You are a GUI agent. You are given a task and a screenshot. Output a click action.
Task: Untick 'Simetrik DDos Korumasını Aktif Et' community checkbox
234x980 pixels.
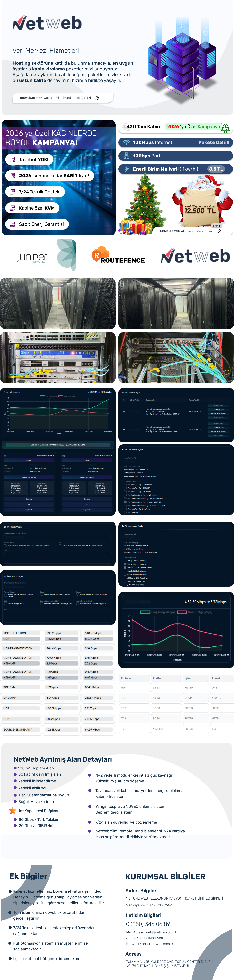[x=125, y=568]
